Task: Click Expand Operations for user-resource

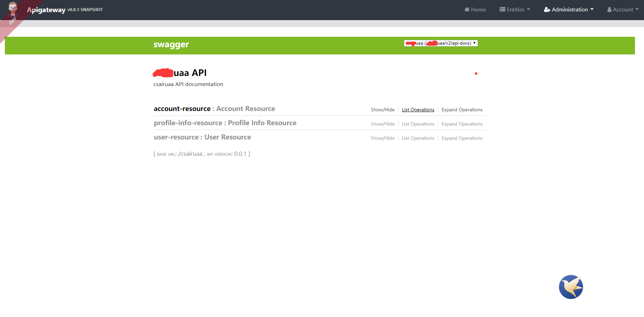Action: [x=462, y=138]
